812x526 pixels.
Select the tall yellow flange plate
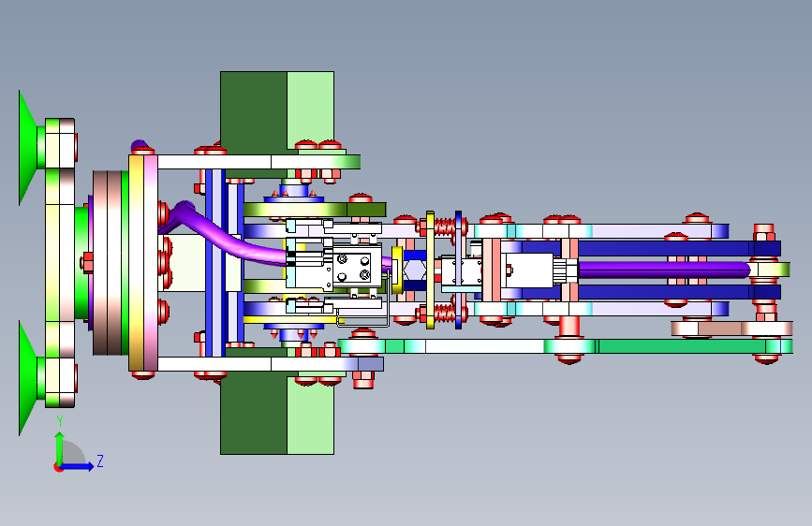[136, 262]
